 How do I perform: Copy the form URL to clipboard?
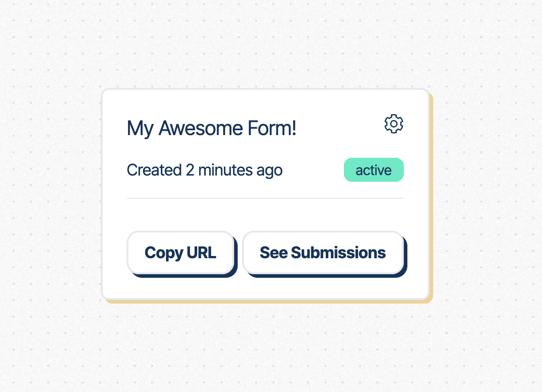(x=180, y=252)
